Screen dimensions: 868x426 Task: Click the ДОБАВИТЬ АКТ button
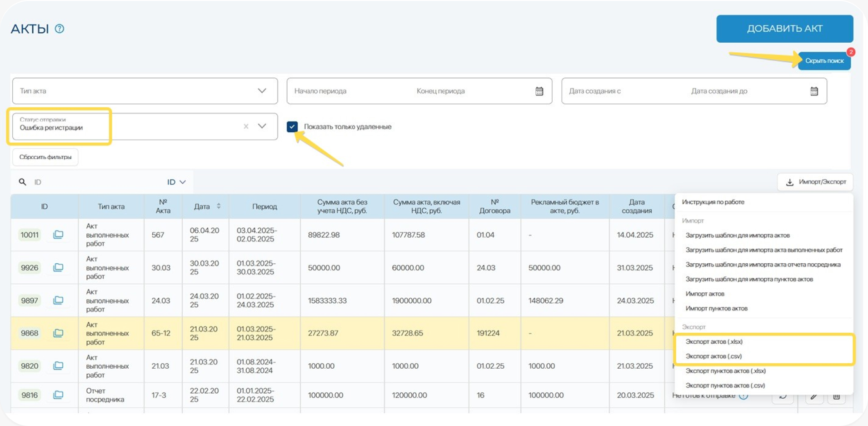point(784,29)
